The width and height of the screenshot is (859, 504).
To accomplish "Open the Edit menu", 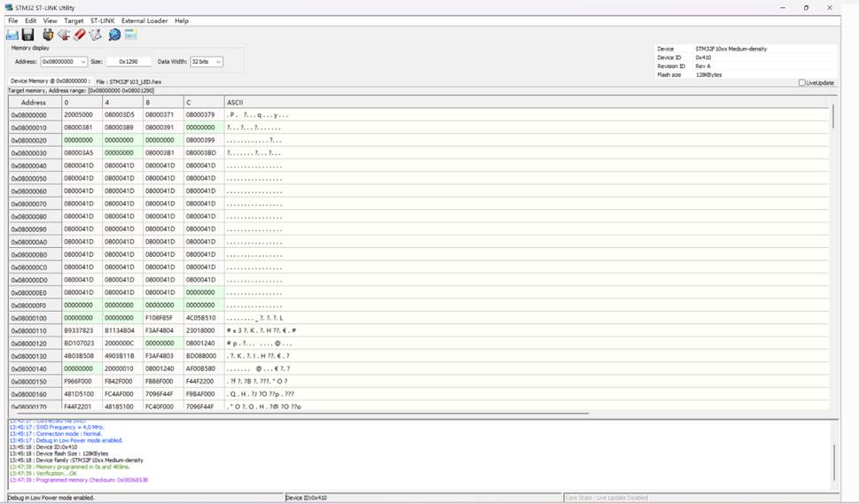I will click(x=31, y=20).
